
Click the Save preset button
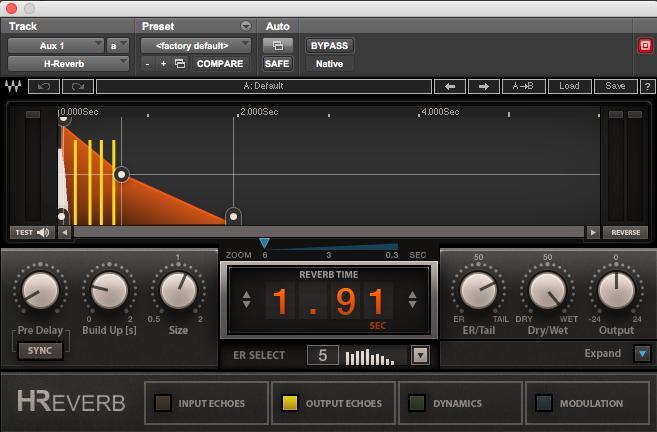point(616,86)
